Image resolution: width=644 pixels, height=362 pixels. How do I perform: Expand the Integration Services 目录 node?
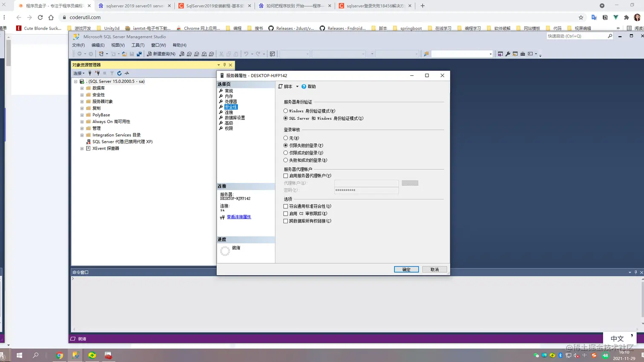[82, 135]
